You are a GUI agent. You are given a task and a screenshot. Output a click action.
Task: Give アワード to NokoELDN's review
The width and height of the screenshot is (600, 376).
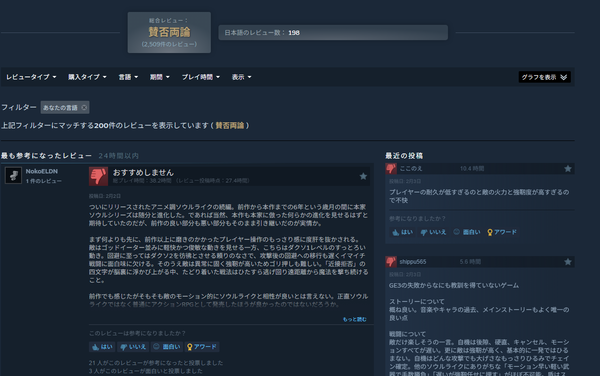[x=202, y=347]
